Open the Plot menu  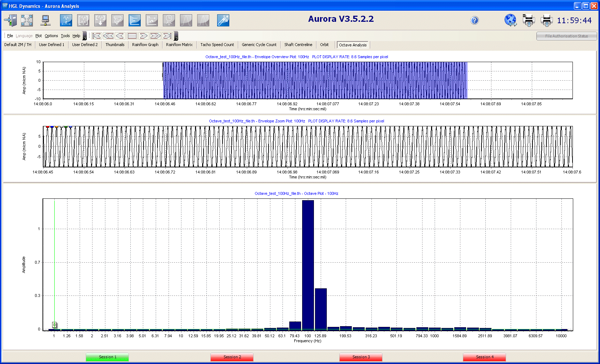tap(39, 36)
